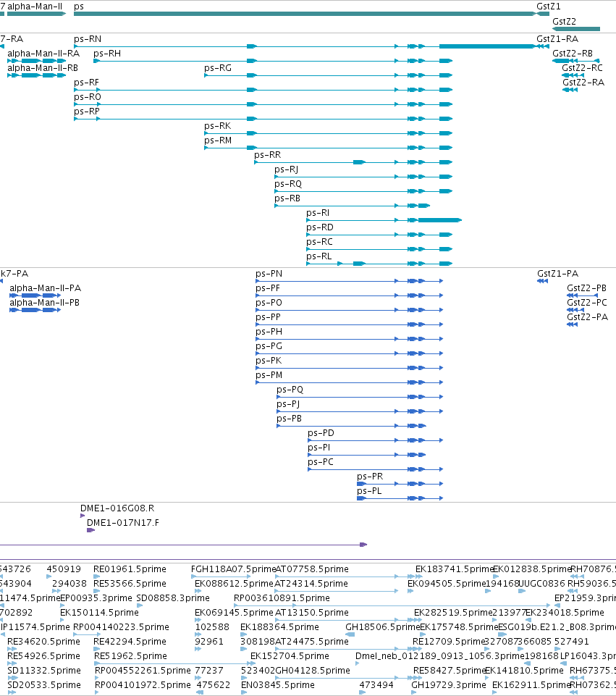Select GstZ2-RC transcript
The image size is (616, 696).
(x=573, y=75)
